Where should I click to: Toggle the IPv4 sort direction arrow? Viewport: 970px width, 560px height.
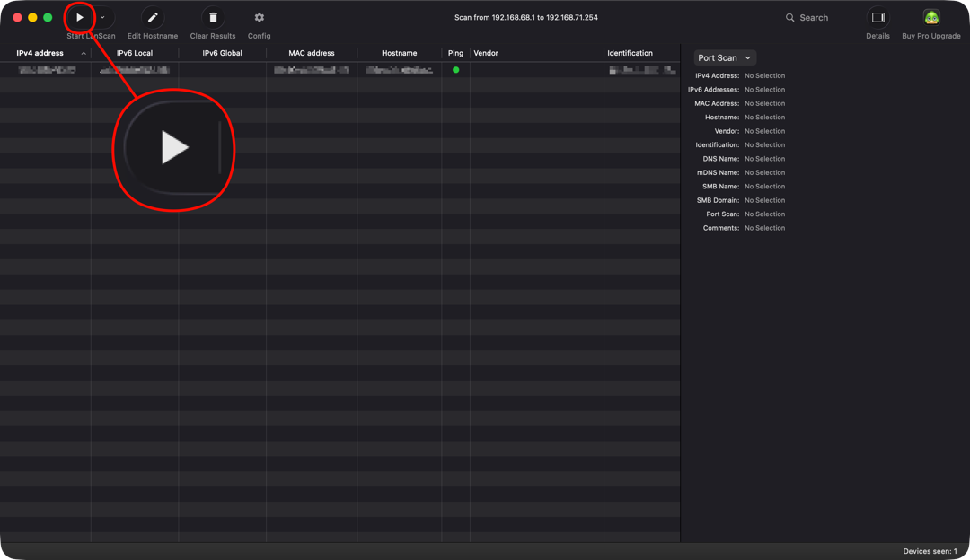(x=84, y=53)
